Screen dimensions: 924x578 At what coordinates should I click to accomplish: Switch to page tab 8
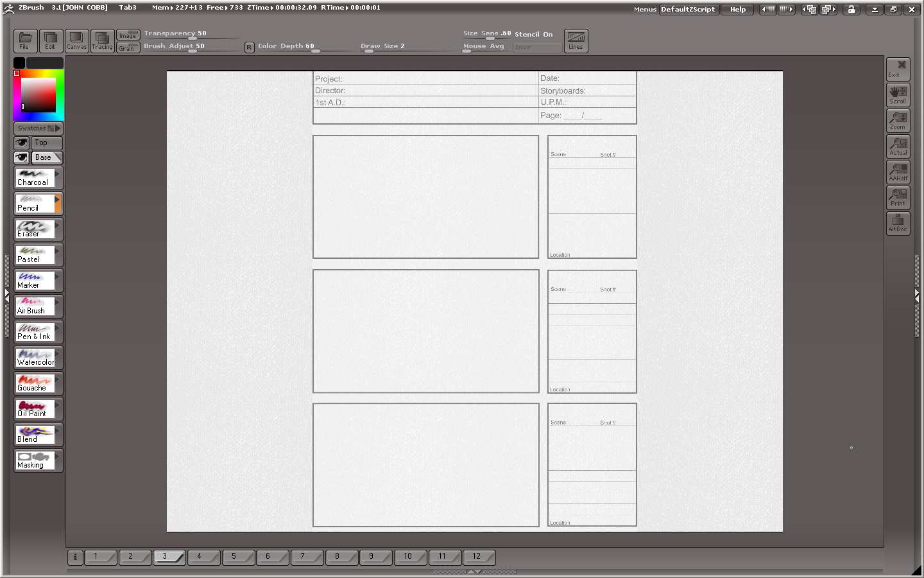tap(341, 557)
